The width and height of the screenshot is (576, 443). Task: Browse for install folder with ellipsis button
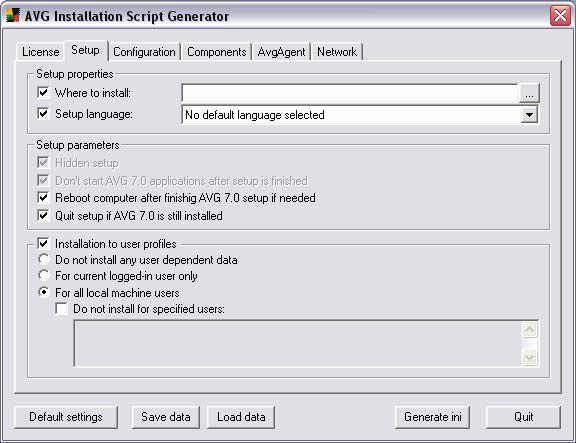[x=529, y=93]
